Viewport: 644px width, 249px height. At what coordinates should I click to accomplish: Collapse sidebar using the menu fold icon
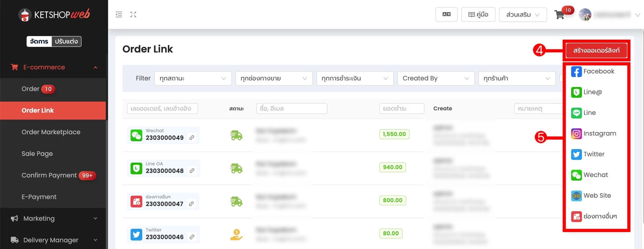click(x=119, y=14)
